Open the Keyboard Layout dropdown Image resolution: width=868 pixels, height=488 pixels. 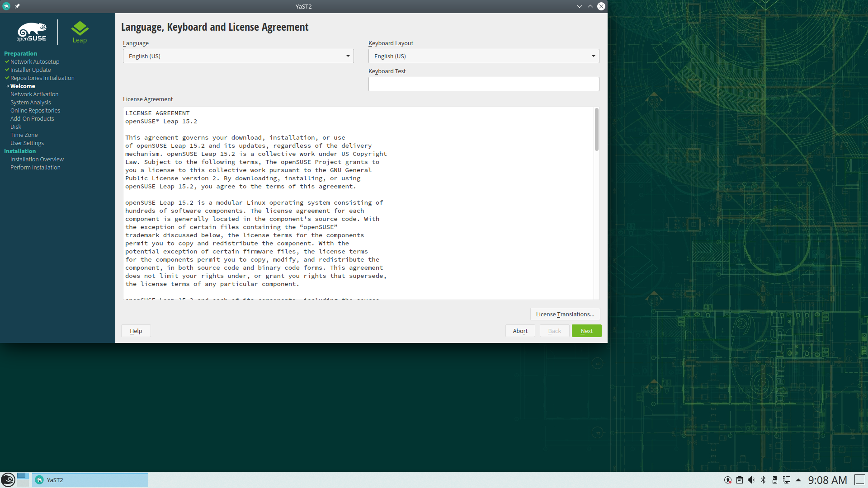[483, 56]
